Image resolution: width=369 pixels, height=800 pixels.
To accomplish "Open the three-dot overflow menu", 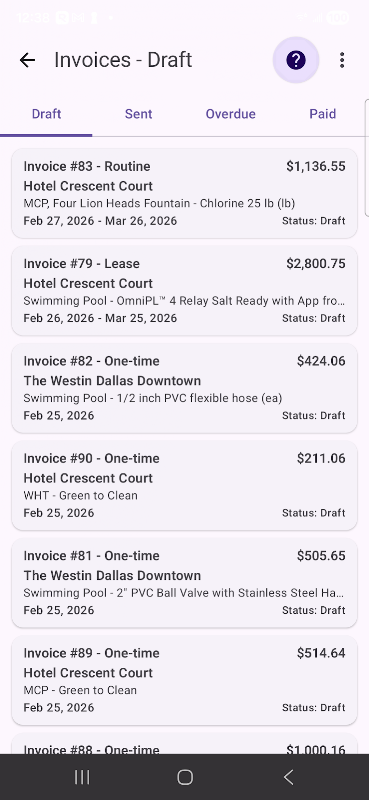I will (x=342, y=60).
